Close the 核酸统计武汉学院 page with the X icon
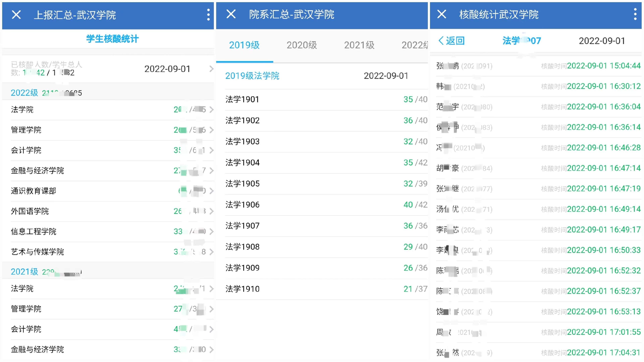 [x=442, y=14]
